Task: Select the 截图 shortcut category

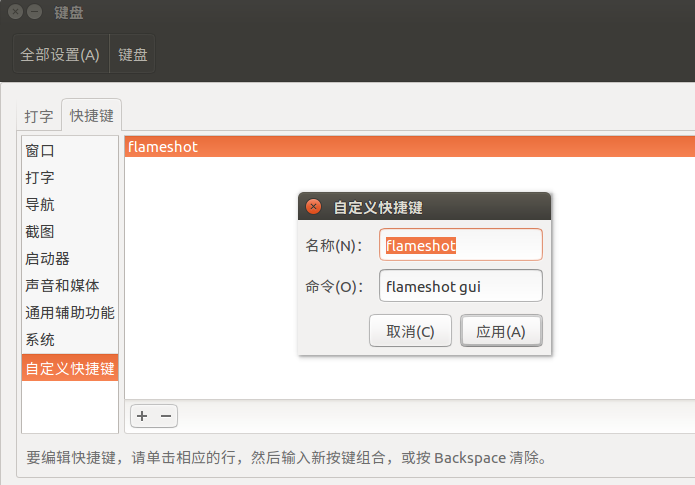Action: tap(70, 232)
